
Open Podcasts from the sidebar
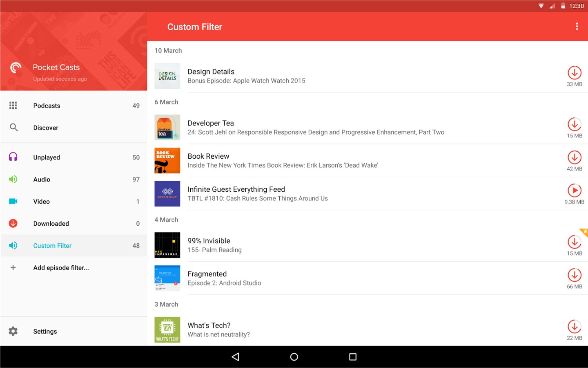[47, 106]
